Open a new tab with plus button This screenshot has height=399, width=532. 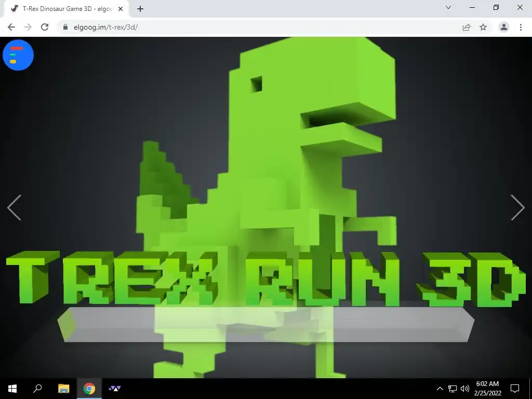point(140,9)
